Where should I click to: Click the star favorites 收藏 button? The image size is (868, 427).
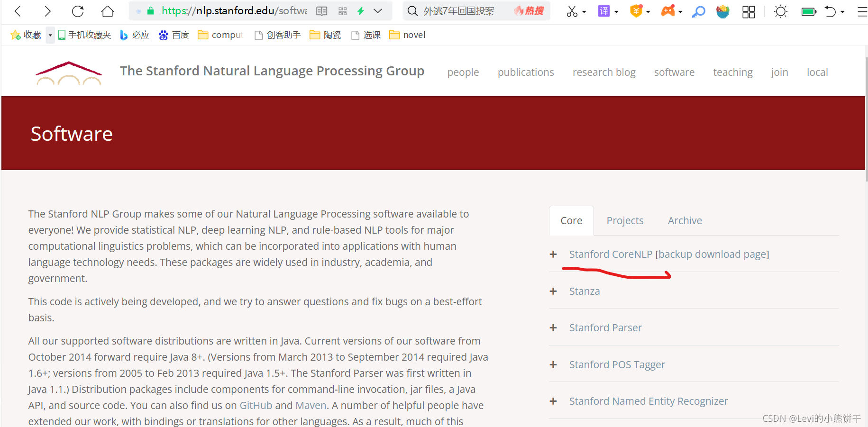click(x=26, y=35)
